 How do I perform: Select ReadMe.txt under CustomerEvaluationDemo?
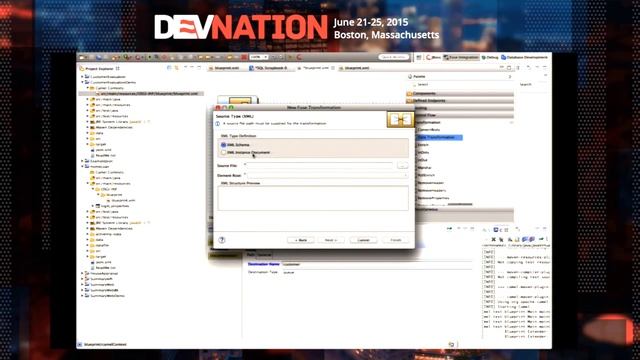(x=103, y=156)
